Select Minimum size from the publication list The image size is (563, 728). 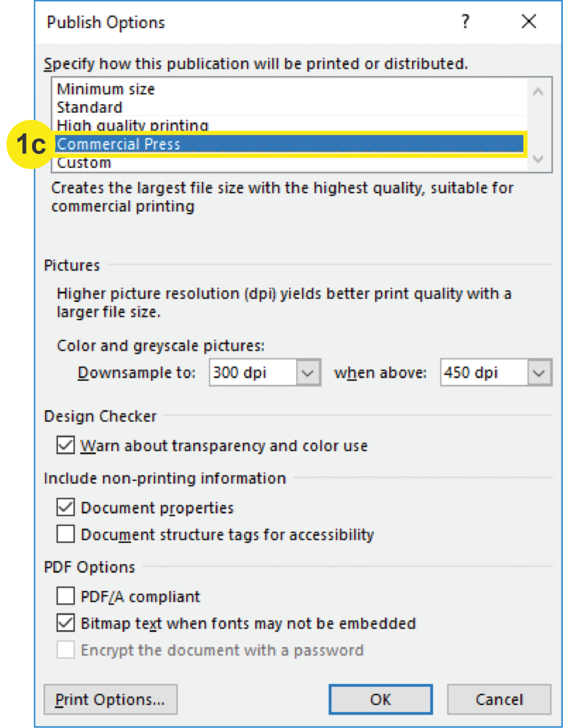106,89
